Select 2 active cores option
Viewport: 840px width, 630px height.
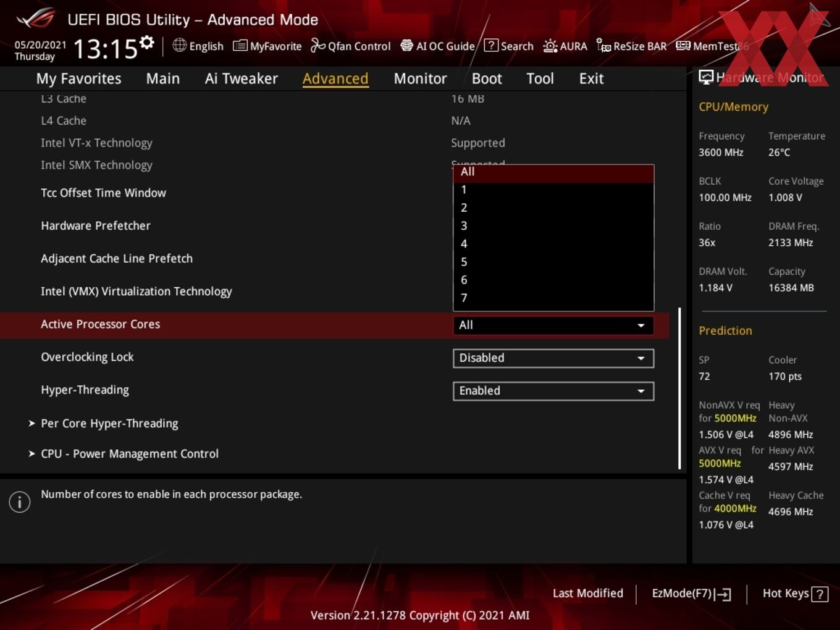click(553, 208)
